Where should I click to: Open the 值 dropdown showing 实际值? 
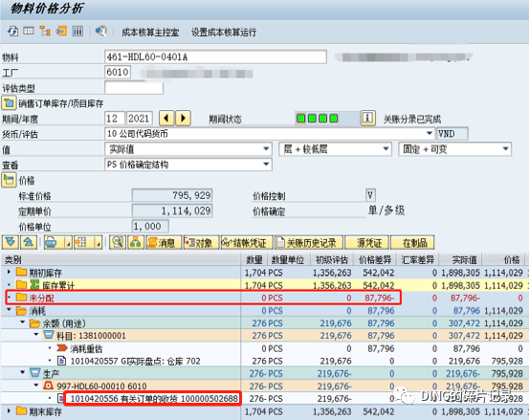click(188, 149)
